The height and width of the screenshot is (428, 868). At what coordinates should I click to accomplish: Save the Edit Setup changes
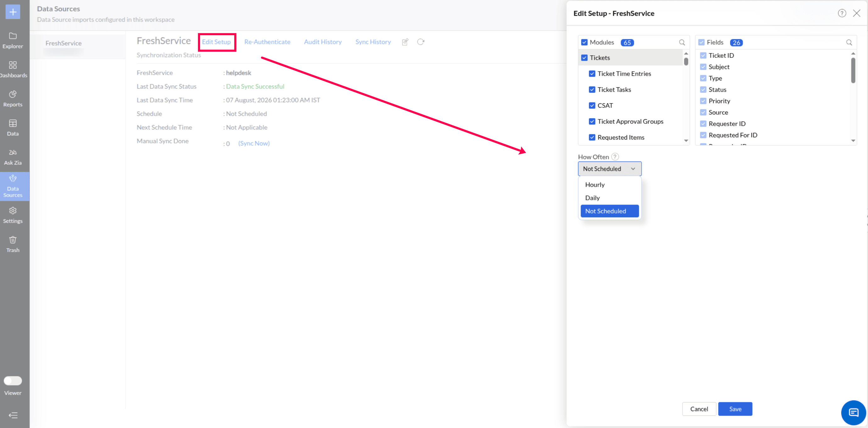tap(735, 409)
